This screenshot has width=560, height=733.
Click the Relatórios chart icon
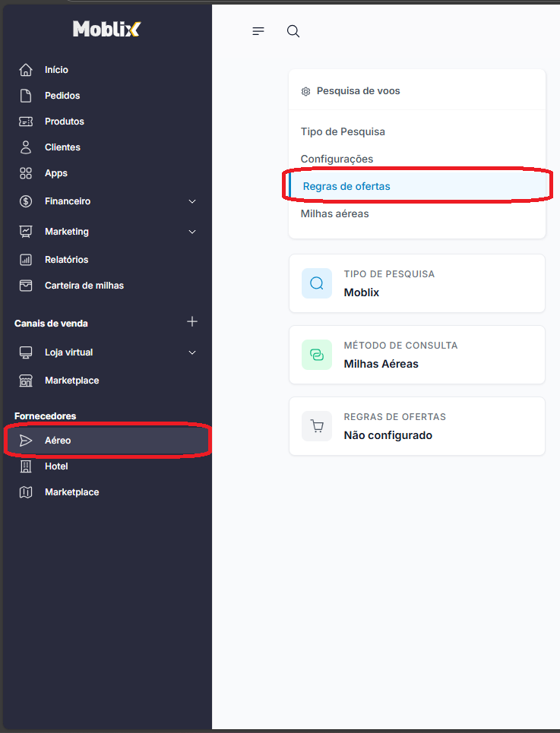[26, 260]
